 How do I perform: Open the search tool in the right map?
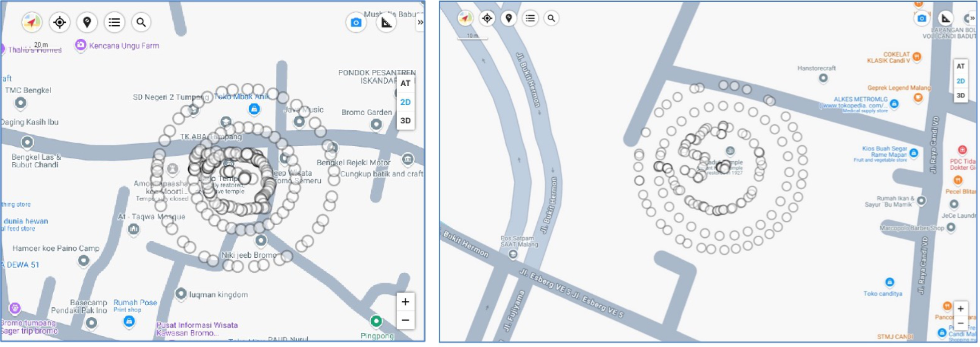click(551, 18)
